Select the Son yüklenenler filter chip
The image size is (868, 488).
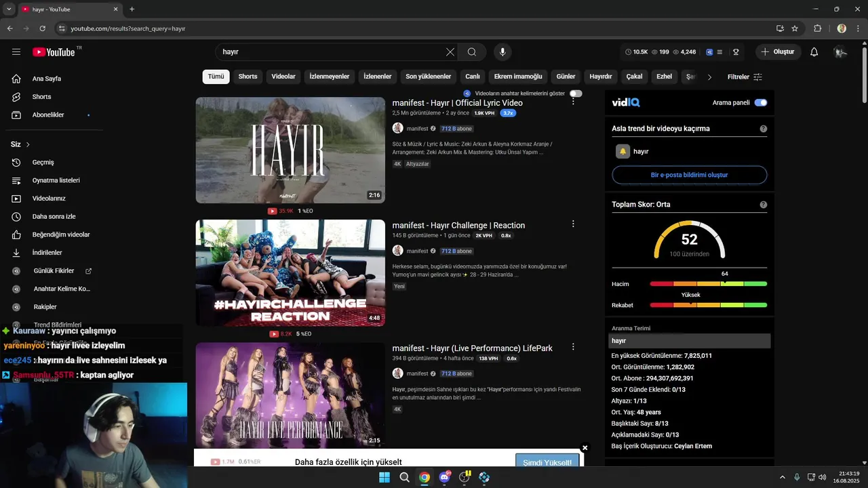point(429,77)
